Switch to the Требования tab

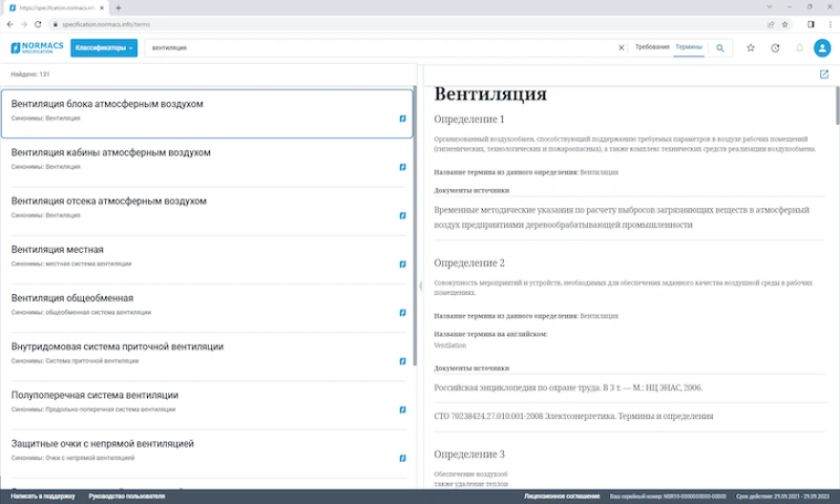pos(653,47)
